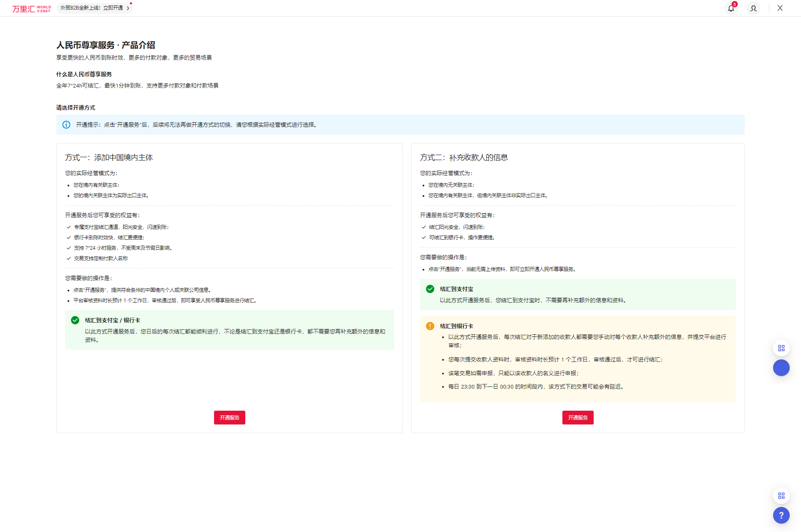Click the blue help question-mark button
This screenshot has width=801, height=532.
pyautogui.click(x=781, y=515)
